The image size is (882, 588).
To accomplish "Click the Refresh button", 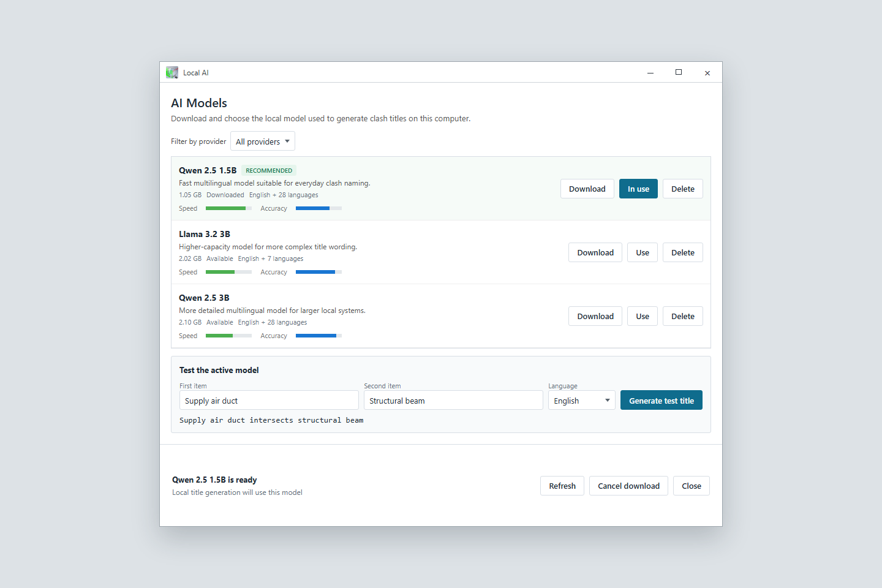I will [x=562, y=486].
